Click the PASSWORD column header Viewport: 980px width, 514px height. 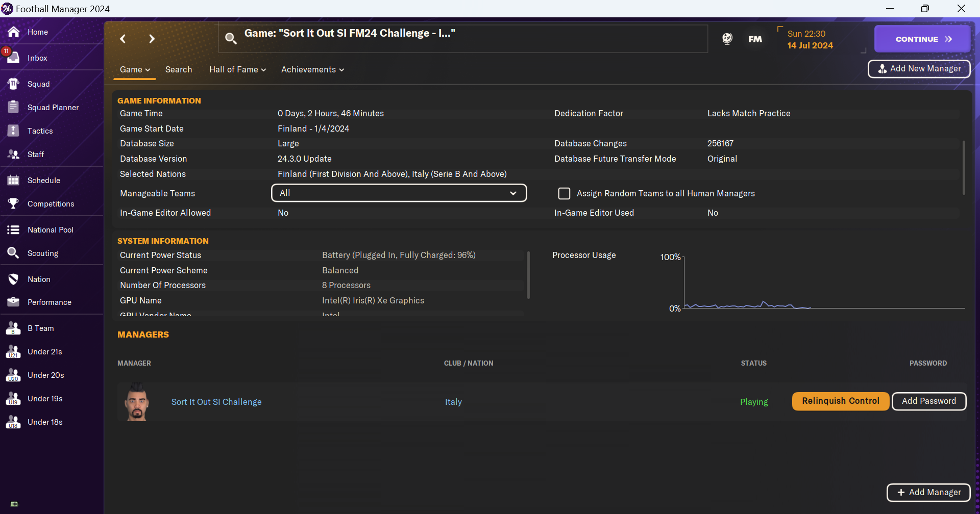click(x=928, y=363)
